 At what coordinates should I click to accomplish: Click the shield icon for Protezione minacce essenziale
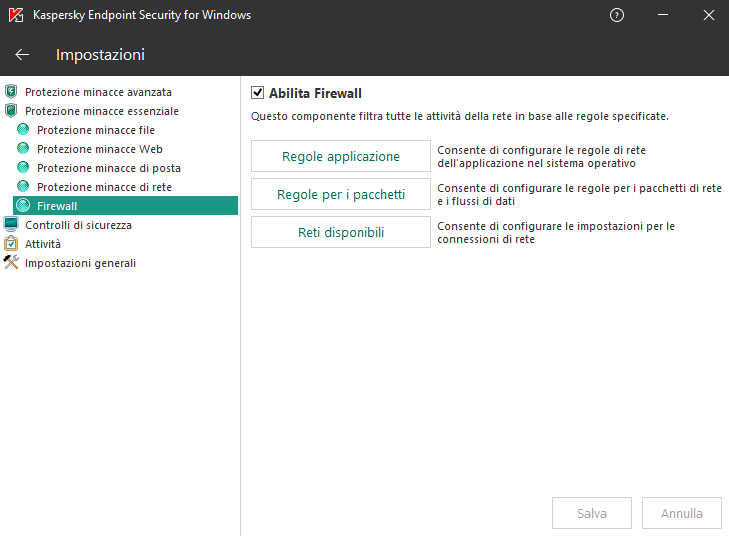[x=11, y=111]
